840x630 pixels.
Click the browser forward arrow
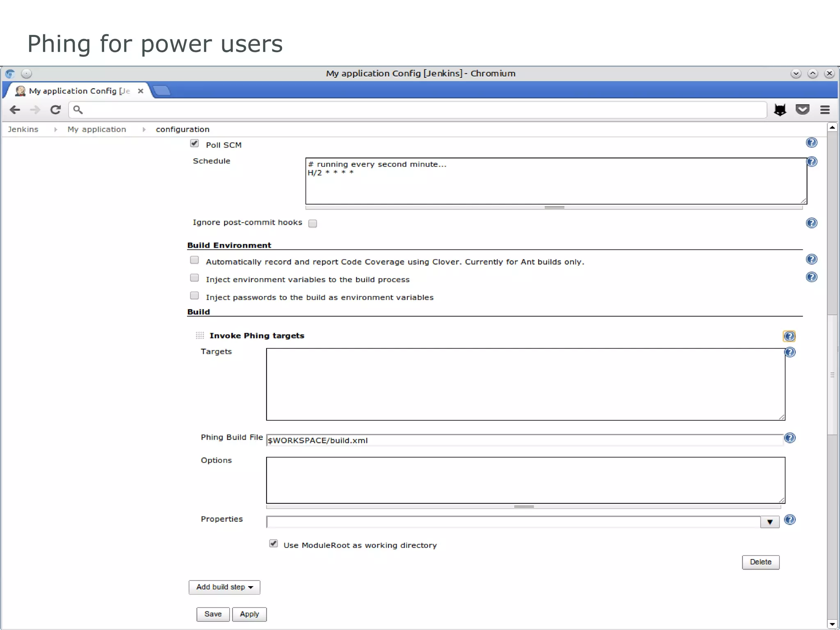pos(35,110)
